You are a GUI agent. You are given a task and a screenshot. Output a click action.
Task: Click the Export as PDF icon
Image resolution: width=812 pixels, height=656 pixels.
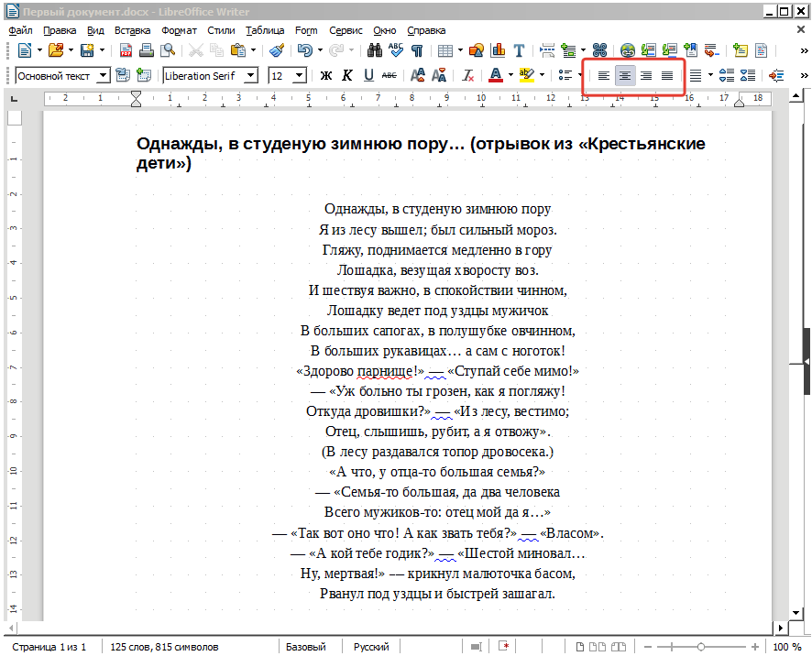point(125,50)
